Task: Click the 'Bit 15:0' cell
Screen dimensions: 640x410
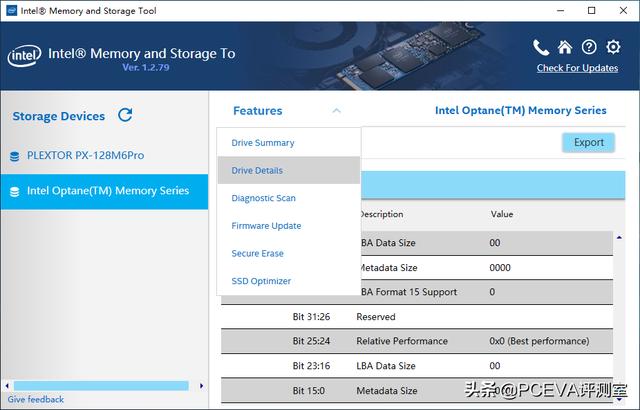Action: pos(309,391)
